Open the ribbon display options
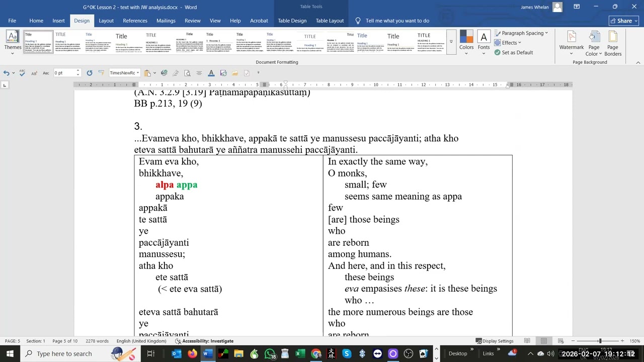Screen dimensions: 644x362 pyautogui.click(x=577, y=7)
